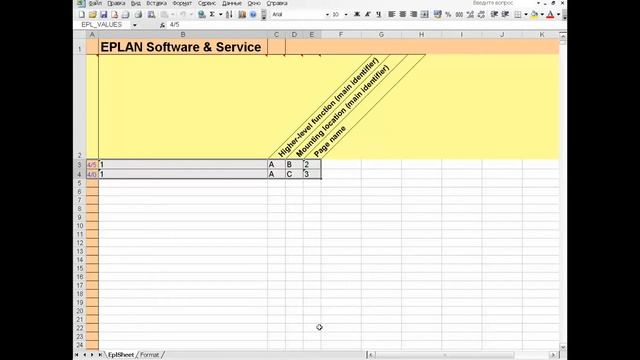Open the Fill Color dropdown arrow

[x=542, y=15]
